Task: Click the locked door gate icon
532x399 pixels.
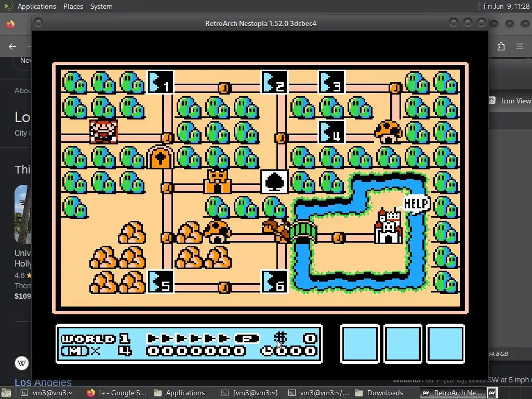Action: [x=160, y=157]
